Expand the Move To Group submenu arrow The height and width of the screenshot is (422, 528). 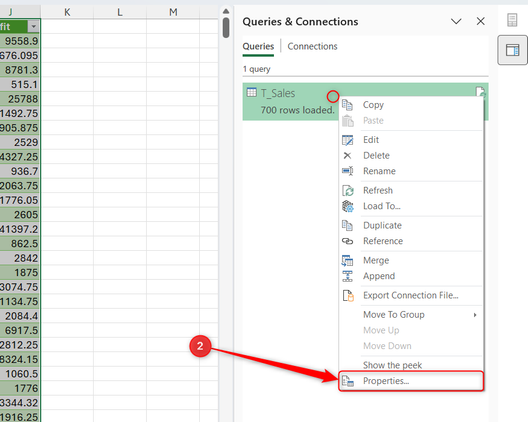[x=475, y=315]
